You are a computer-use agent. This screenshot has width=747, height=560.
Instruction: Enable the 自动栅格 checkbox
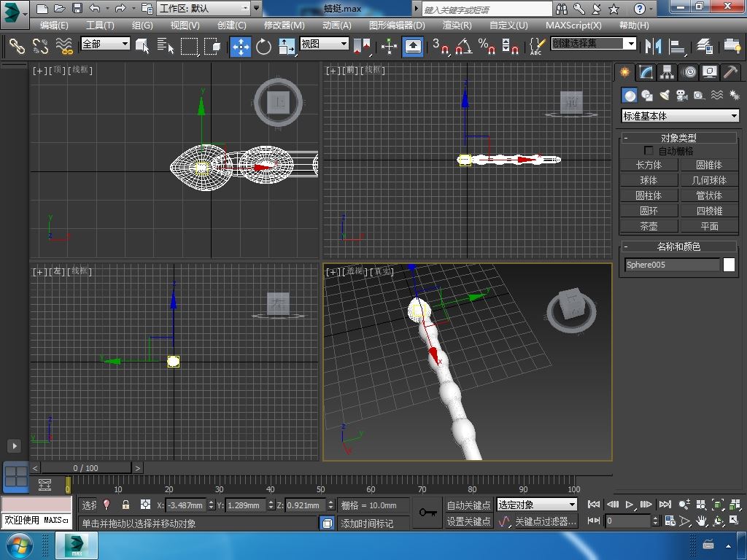click(x=649, y=151)
